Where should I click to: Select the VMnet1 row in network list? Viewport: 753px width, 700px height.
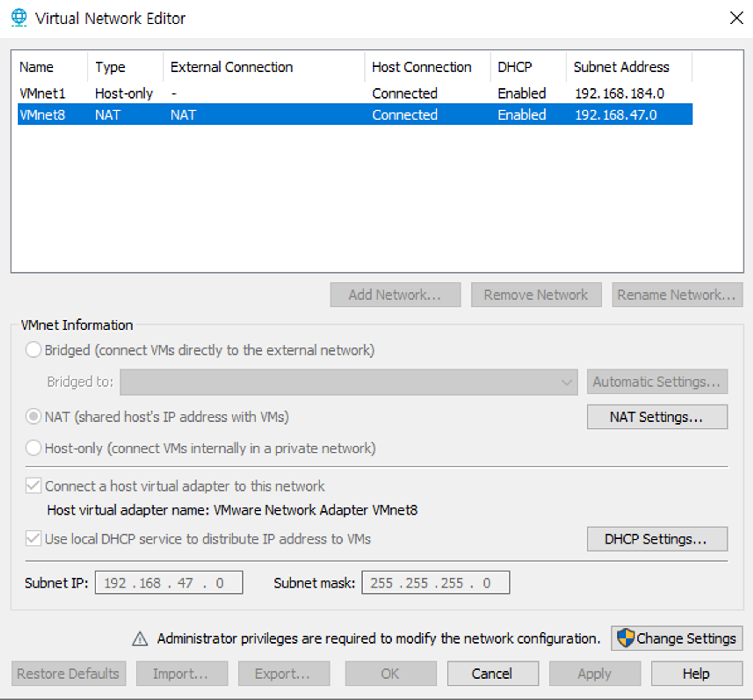[43, 93]
